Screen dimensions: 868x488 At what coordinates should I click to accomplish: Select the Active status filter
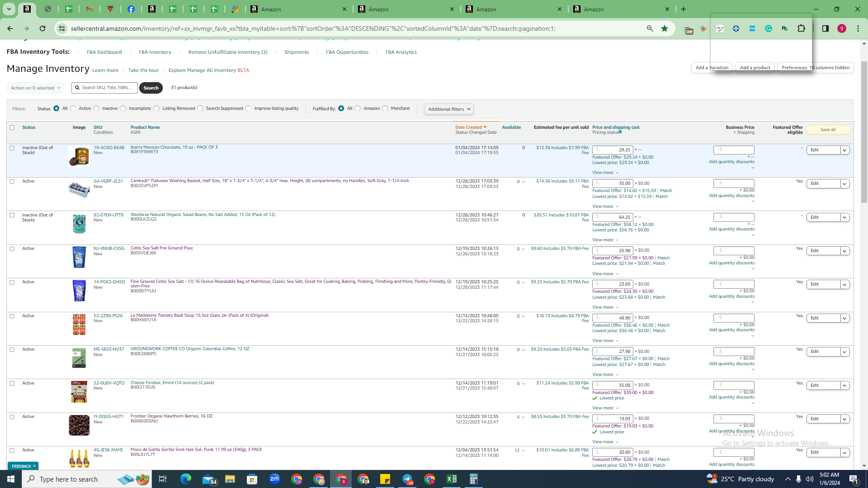73,108
